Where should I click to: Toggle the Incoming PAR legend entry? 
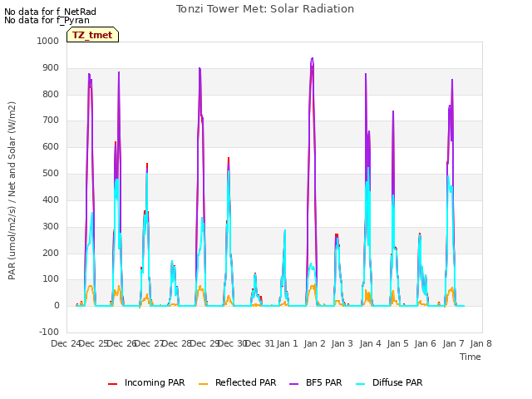(146, 382)
